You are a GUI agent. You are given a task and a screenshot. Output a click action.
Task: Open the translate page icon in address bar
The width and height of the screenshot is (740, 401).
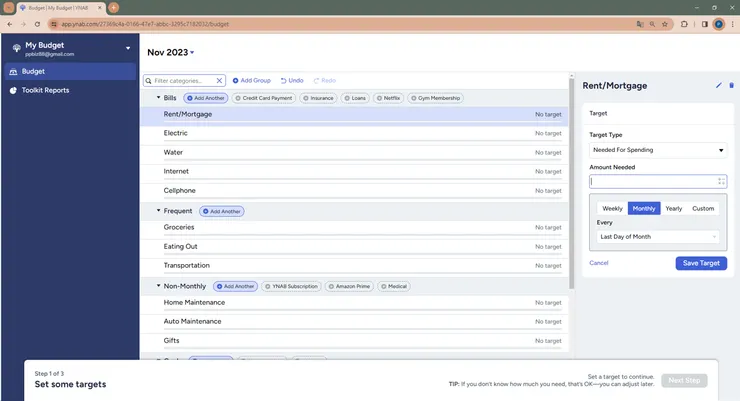tap(640, 24)
